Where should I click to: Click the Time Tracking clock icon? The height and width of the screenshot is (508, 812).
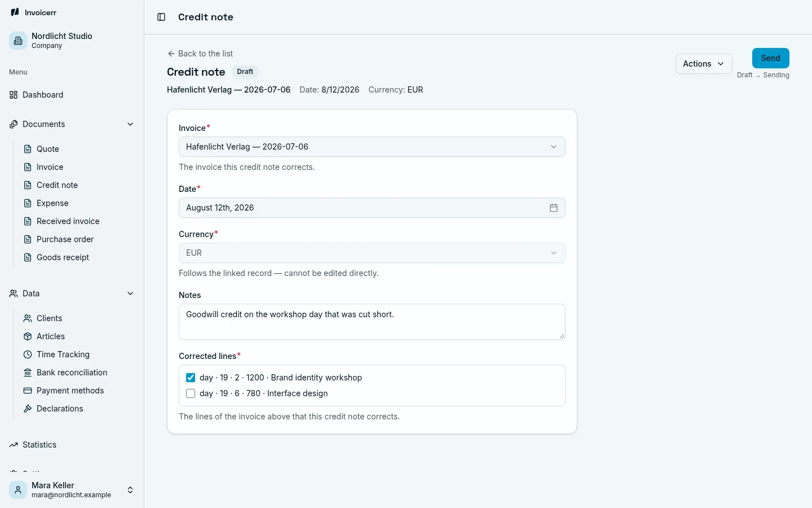click(x=28, y=354)
